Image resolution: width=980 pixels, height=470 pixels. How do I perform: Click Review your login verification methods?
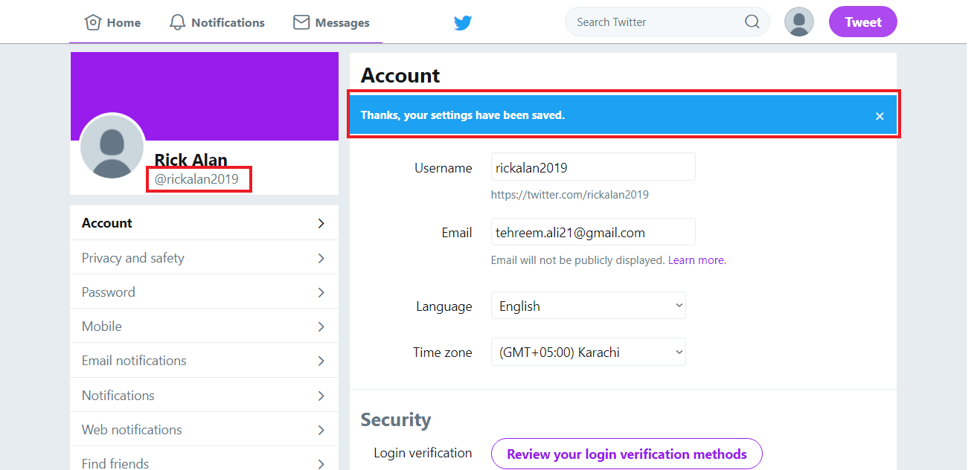click(x=626, y=454)
